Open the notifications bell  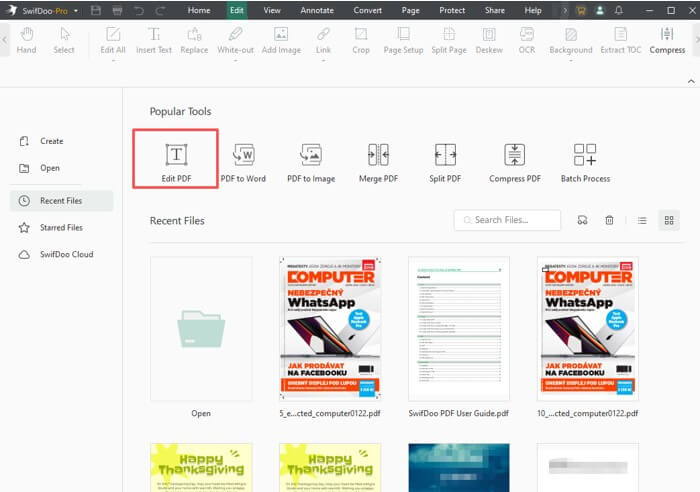pos(619,10)
